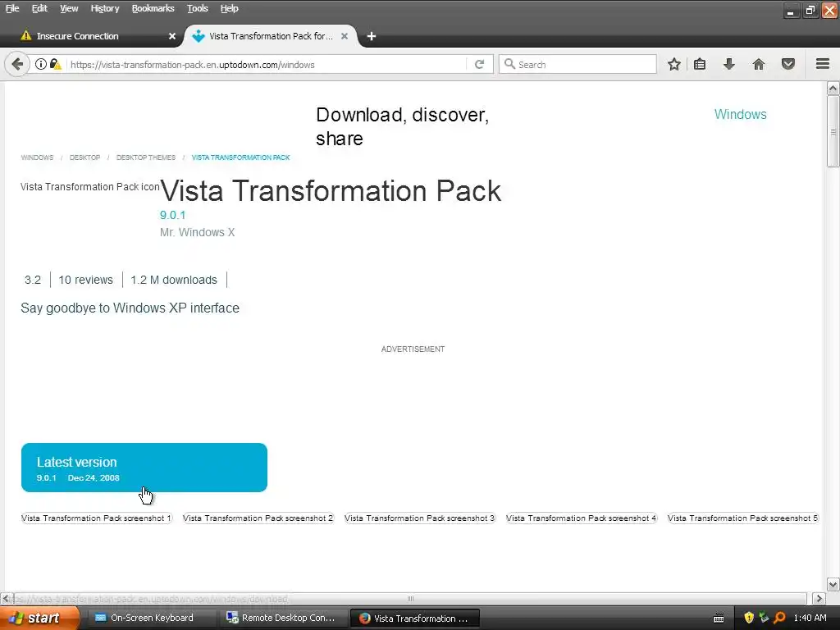Click the insecure lock warning icon
This screenshot has width=840, height=630.
(x=55, y=64)
